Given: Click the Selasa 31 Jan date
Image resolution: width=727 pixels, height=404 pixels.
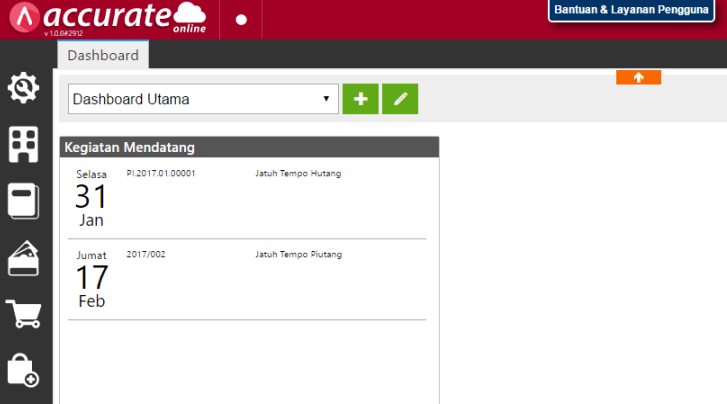Looking at the screenshot, I should click(91, 198).
